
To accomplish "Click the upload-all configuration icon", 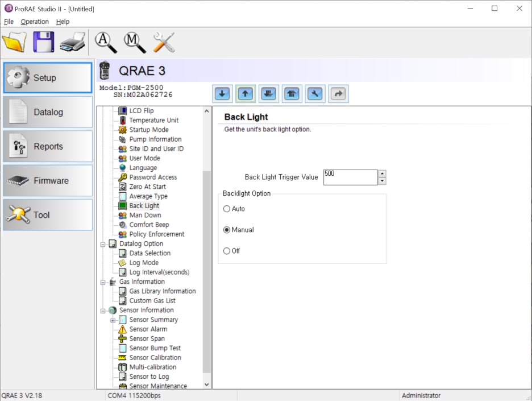I will pos(292,94).
